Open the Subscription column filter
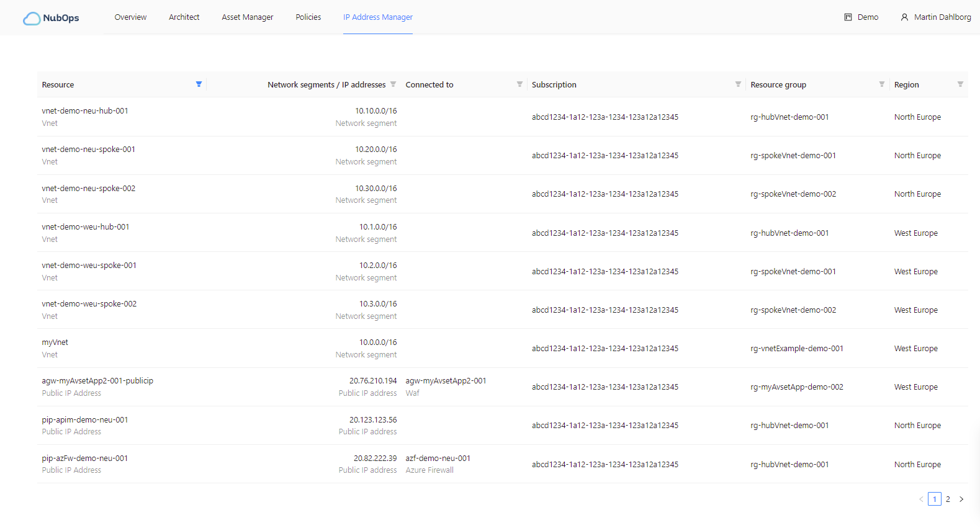Viewport: 980px width, 528px height. click(738, 84)
